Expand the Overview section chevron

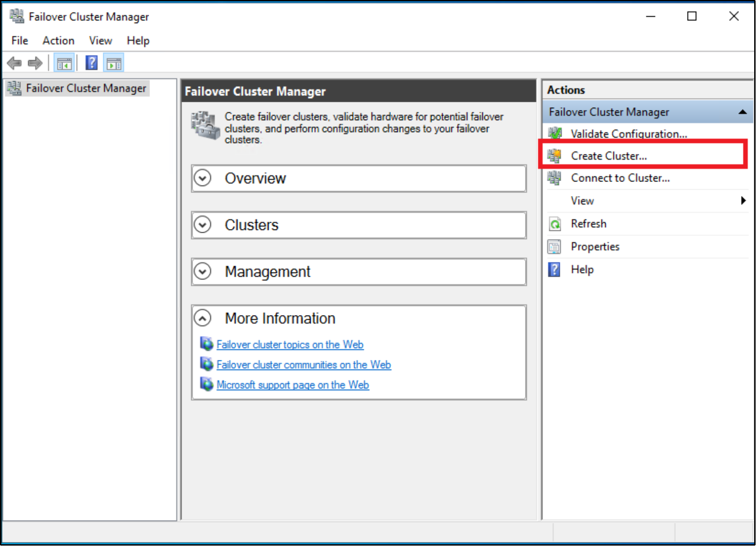202,178
